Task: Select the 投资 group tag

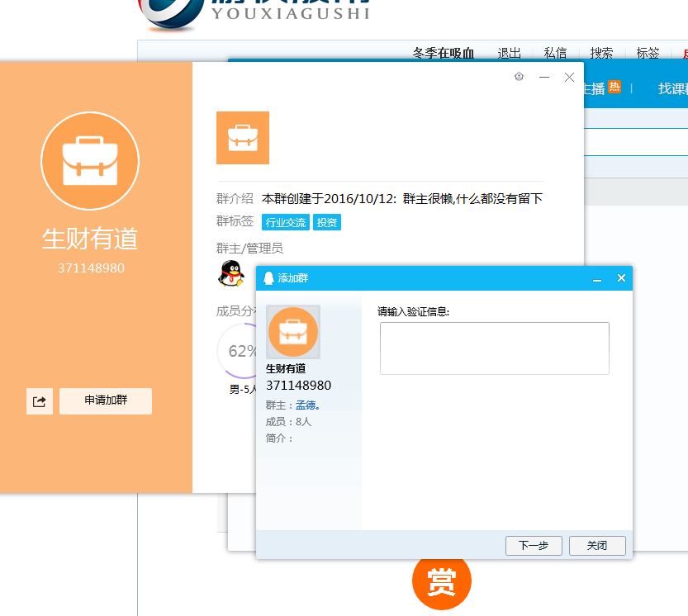Action: click(327, 223)
